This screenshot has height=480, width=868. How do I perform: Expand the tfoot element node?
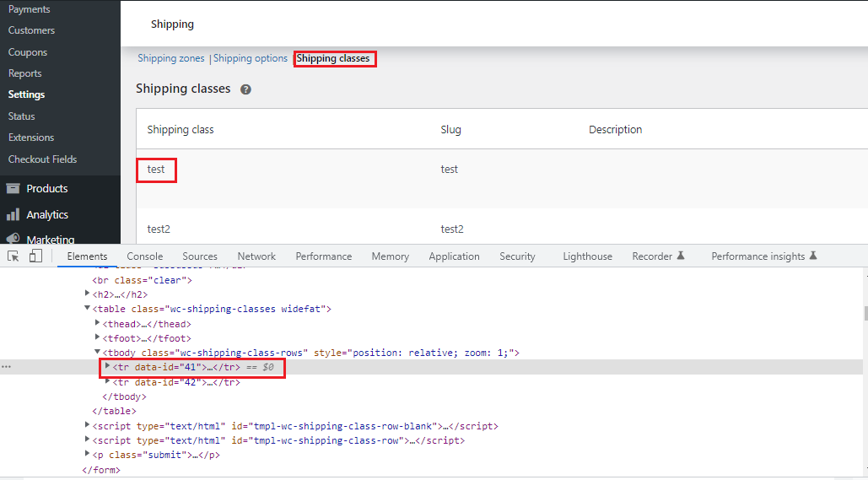point(98,337)
